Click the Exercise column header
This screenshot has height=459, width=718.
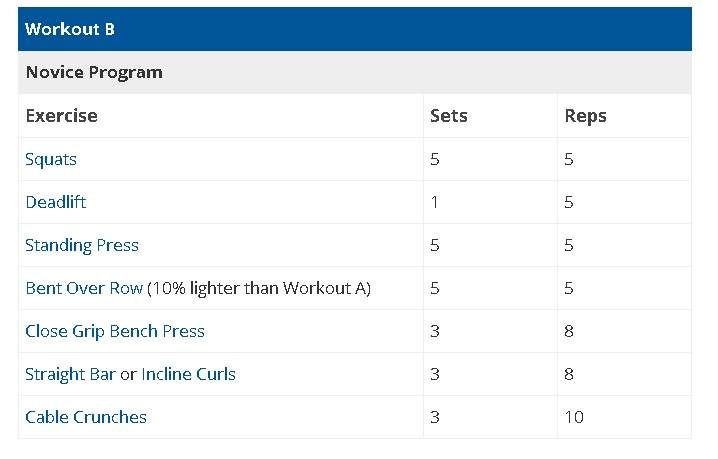(62, 116)
